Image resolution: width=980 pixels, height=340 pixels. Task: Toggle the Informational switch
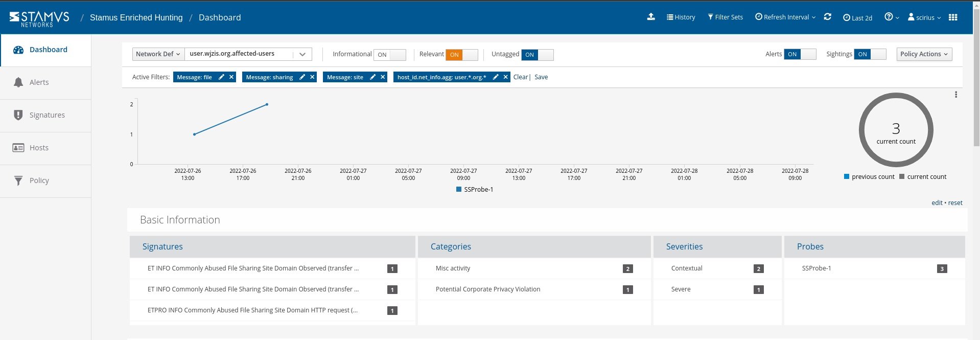click(x=390, y=55)
